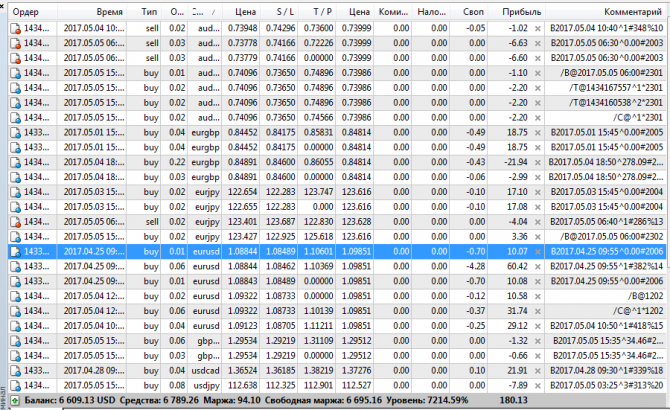
Task: Select comment /C@^1*1202
Action: pyautogui.click(x=638, y=311)
